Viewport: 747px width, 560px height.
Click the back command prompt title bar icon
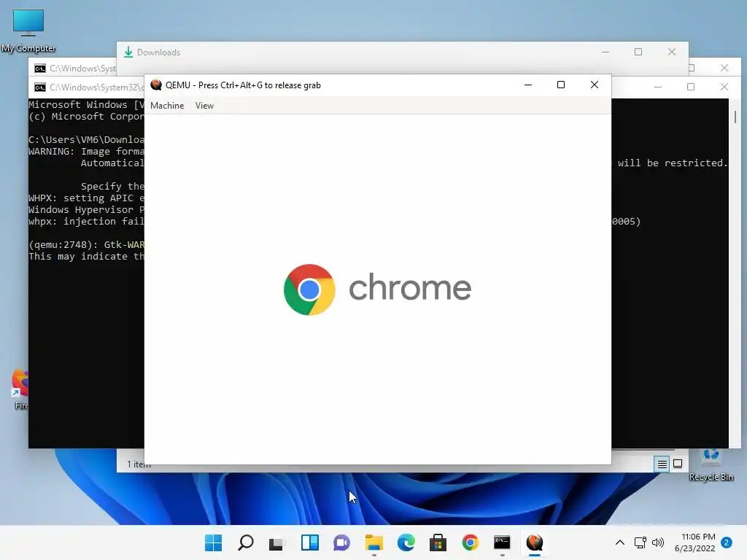coord(40,69)
